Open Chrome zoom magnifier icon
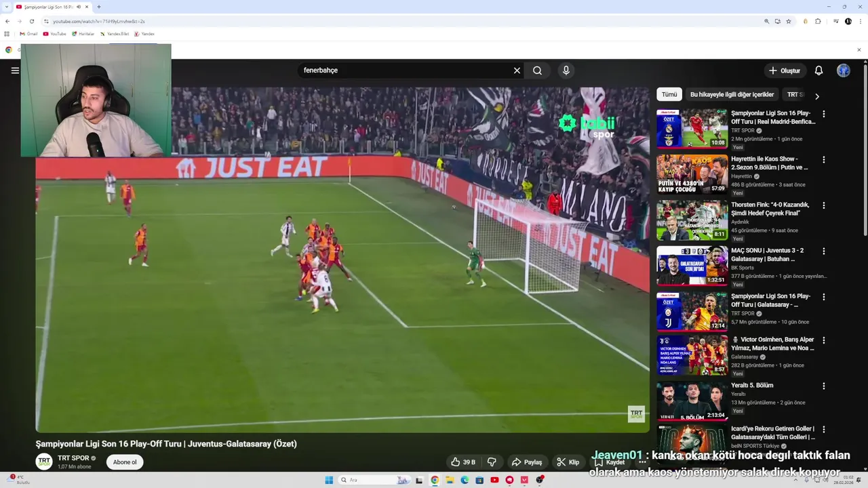868x488 pixels. pyautogui.click(x=767, y=22)
